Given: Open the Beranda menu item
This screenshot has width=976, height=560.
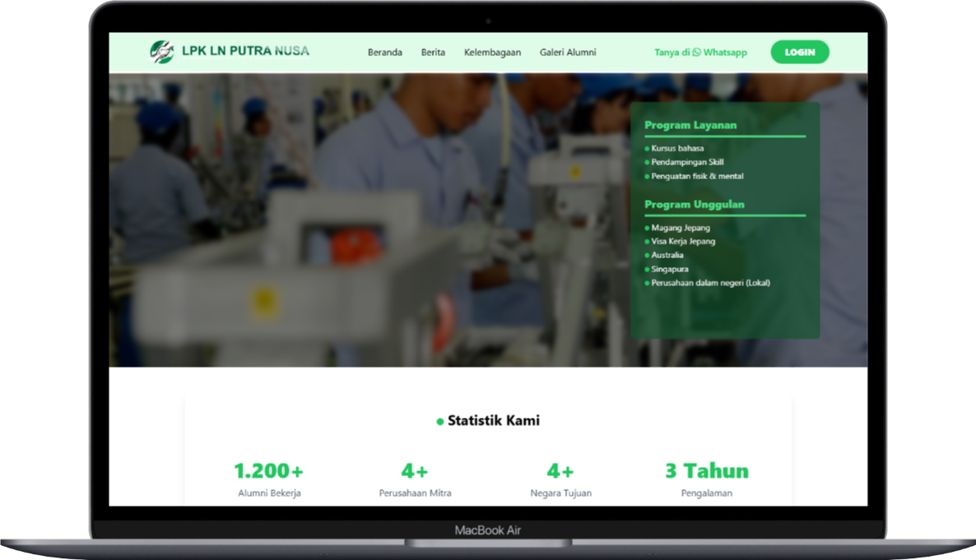Looking at the screenshot, I should click(384, 53).
